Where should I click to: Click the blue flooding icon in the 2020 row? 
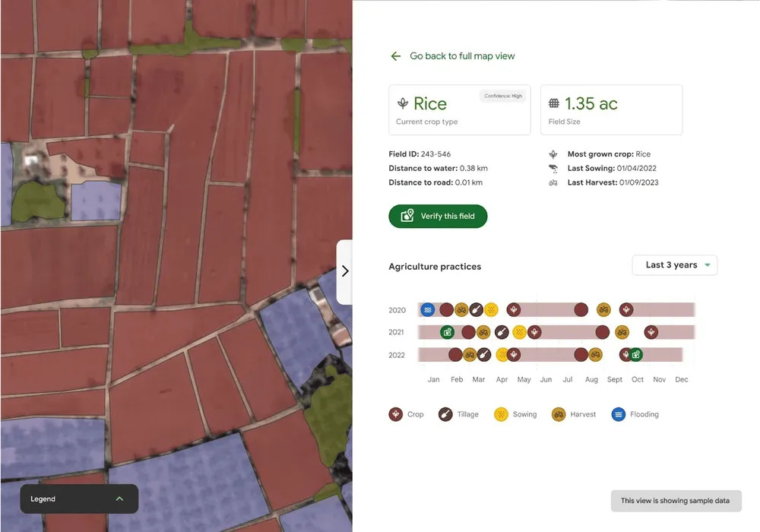point(428,310)
